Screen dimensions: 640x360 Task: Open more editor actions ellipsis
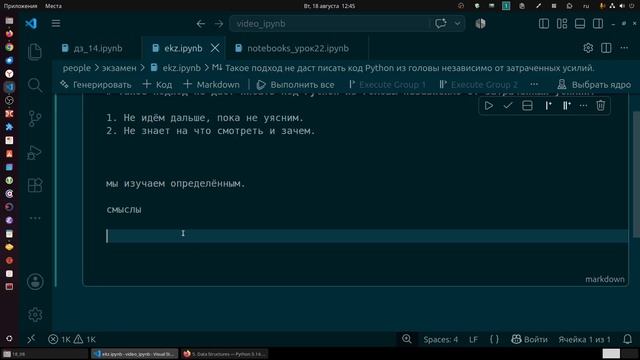pos(624,48)
